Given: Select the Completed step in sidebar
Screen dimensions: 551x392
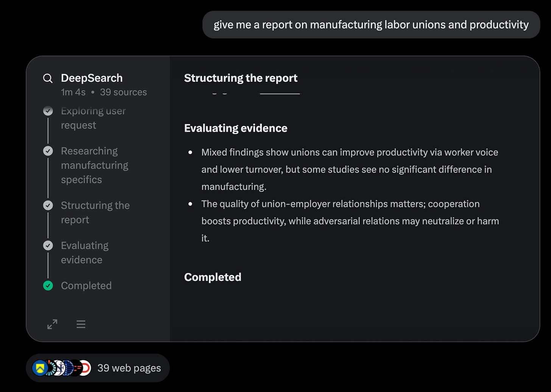Looking at the screenshot, I should pos(86,286).
